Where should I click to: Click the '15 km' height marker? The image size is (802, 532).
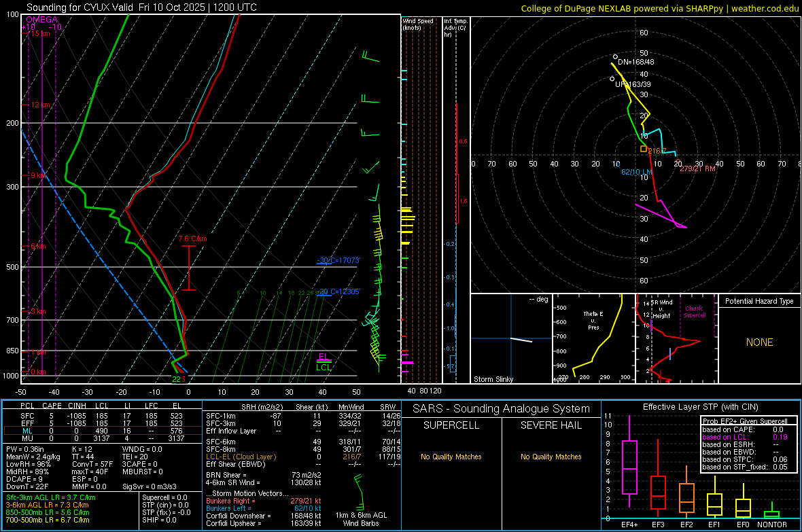click(40, 33)
